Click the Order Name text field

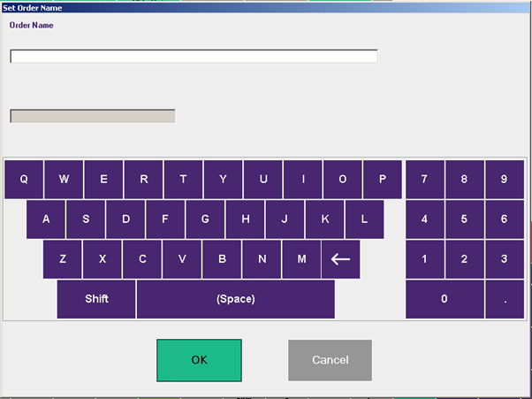click(x=194, y=56)
